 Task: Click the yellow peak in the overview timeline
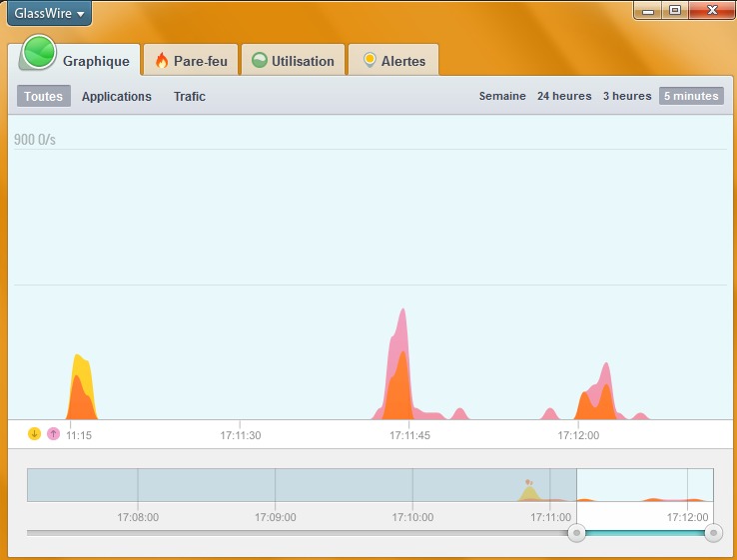[x=529, y=492]
